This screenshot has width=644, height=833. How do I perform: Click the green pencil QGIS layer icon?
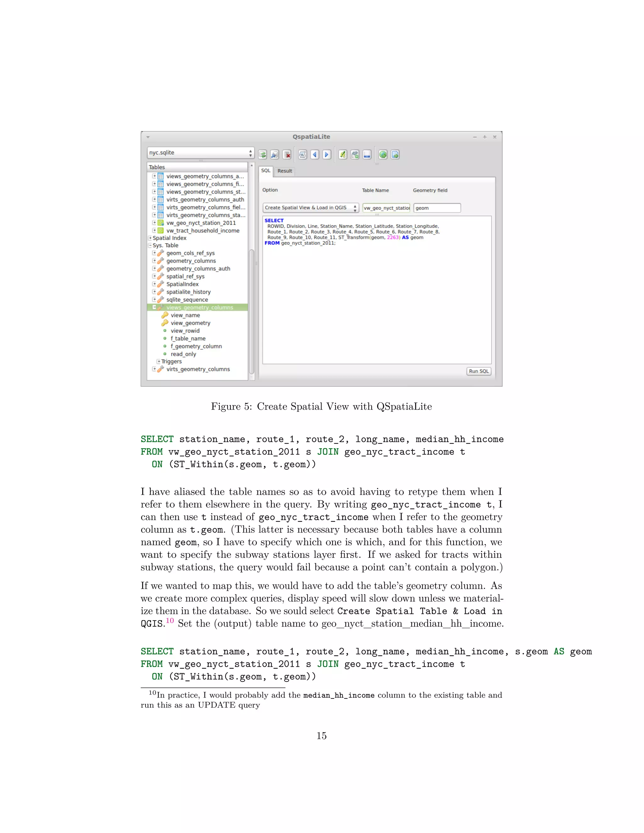(343, 154)
